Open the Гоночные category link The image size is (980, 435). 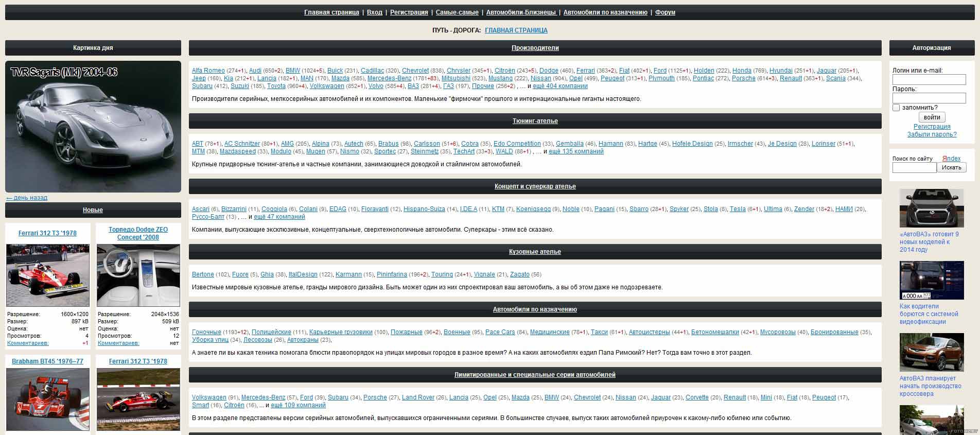tap(206, 332)
